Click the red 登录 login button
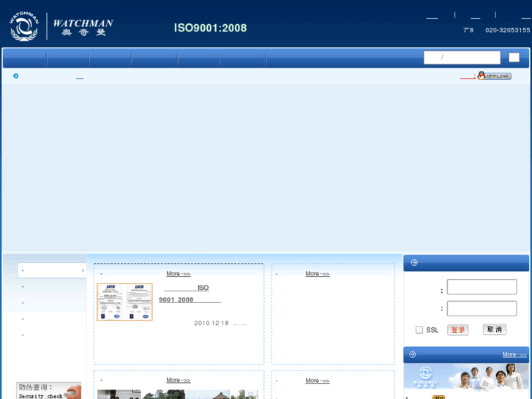The image size is (532, 399). coord(457,329)
